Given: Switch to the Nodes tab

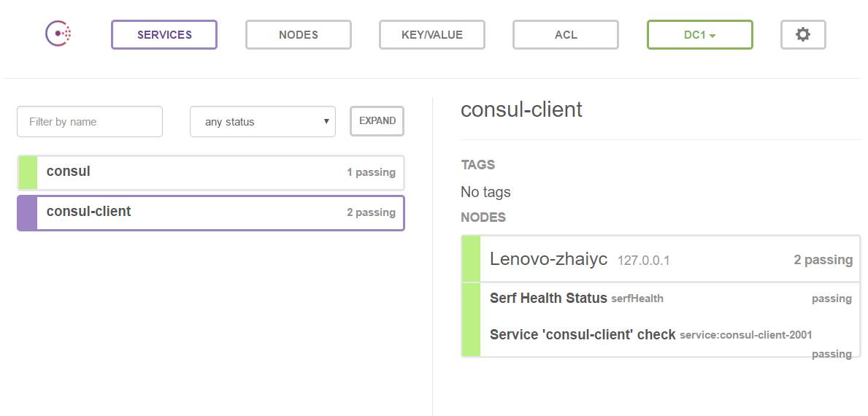Looking at the screenshot, I should pos(298,34).
